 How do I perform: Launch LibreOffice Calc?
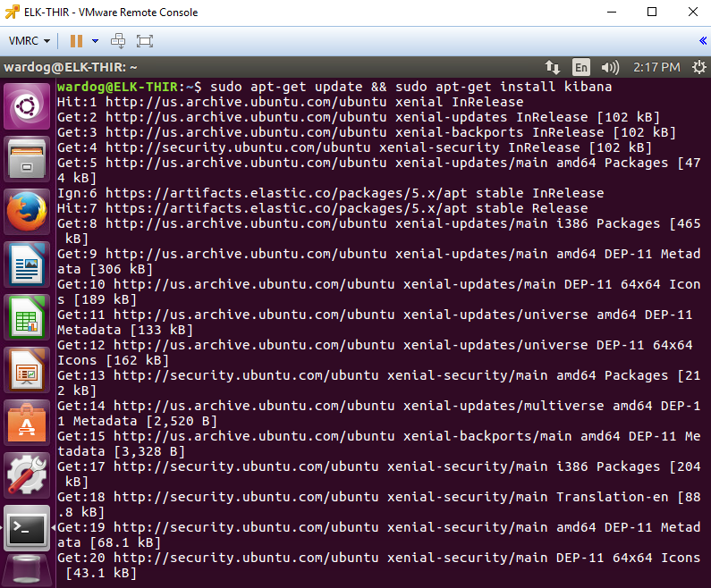27,317
